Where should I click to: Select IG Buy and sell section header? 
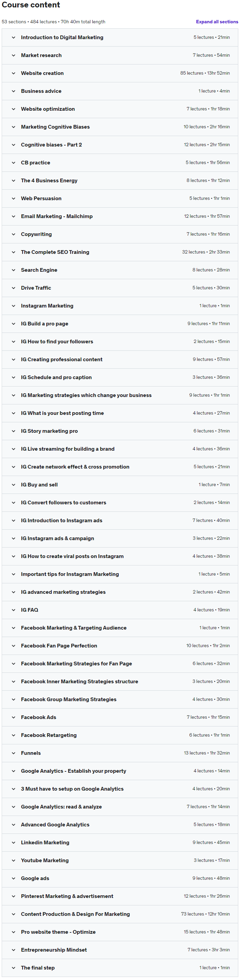coord(120,484)
